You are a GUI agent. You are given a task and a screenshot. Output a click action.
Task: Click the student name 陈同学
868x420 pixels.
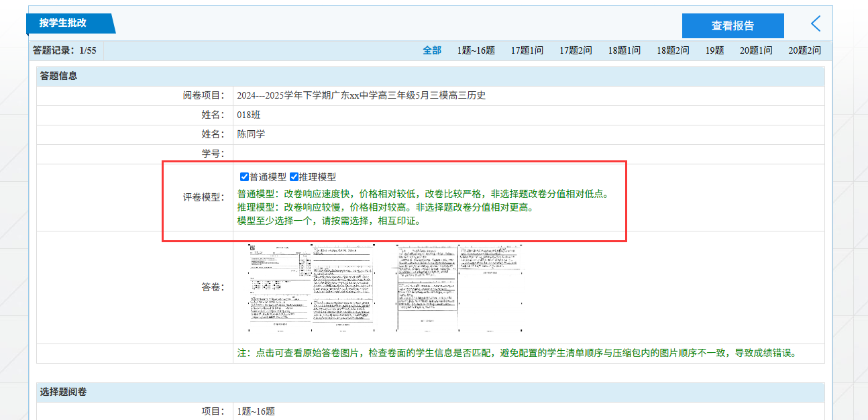251,134
